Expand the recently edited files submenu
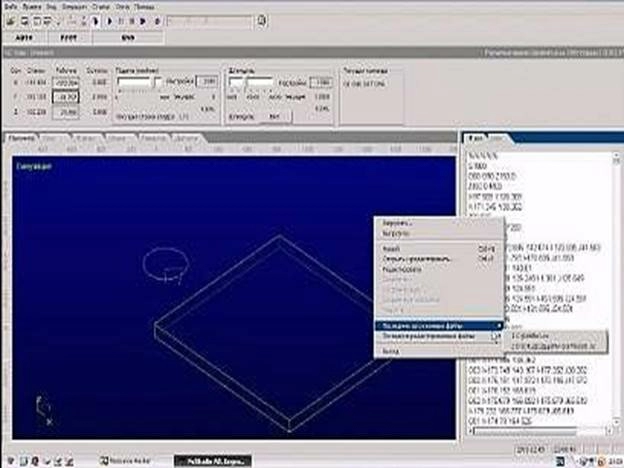 point(439,336)
